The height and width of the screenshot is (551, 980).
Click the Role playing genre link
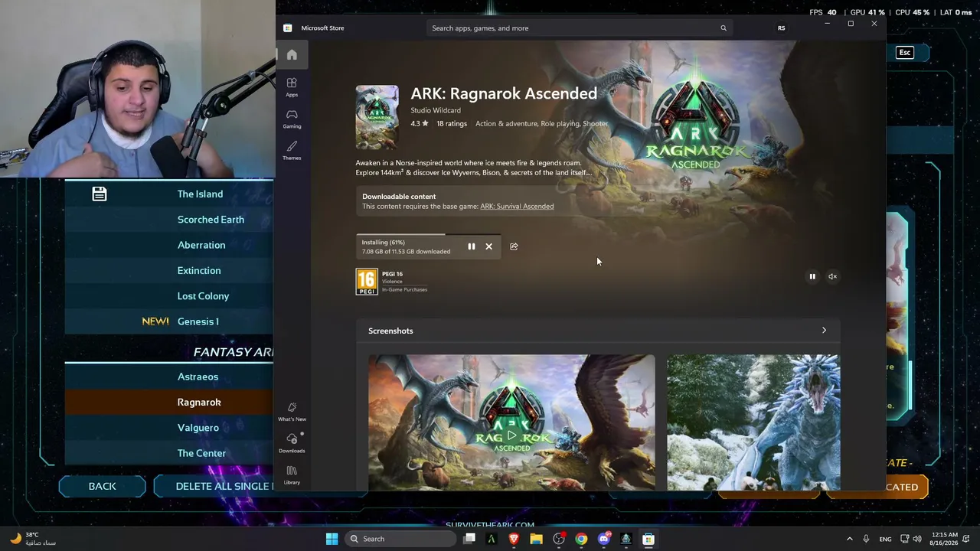tap(560, 124)
